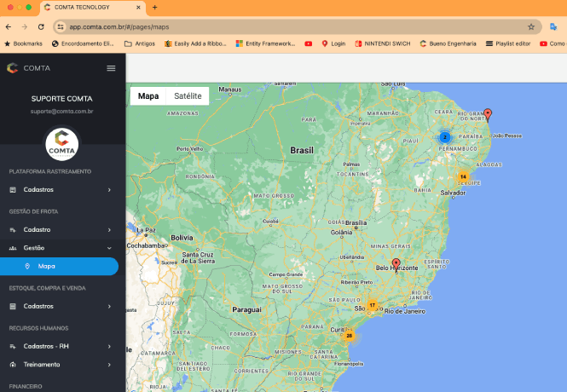
Task: Click the Cadastros icon under Plataforma Rastreamento
Action: coord(13,190)
